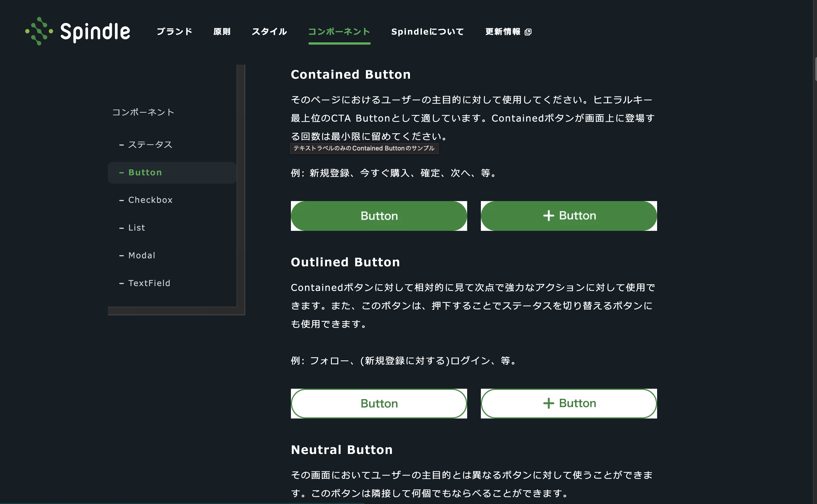Open the 更新情報 link
This screenshot has height=504, width=817.
[x=503, y=32]
